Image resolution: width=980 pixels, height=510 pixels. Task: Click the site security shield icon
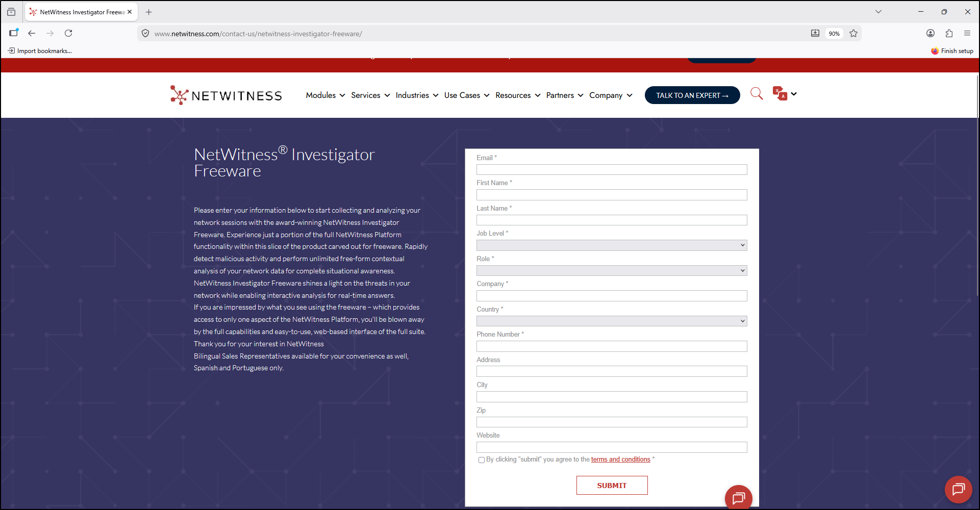pos(145,34)
